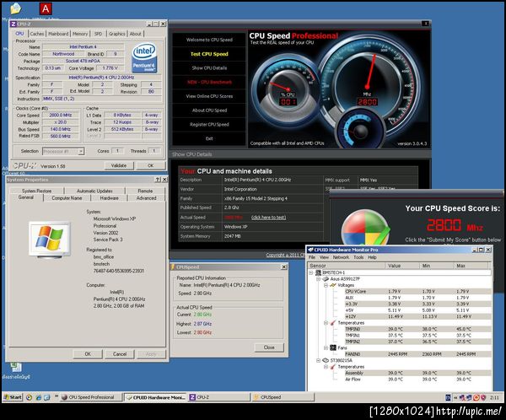Click the CPUID Hardware Monitor title icon
506x420 pixels.
tap(310, 250)
